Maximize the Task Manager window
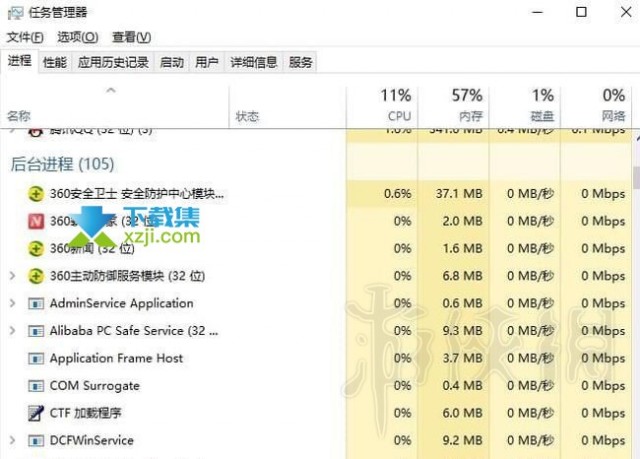Image resolution: width=640 pixels, height=459 pixels. pyautogui.click(x=581, y=12)
